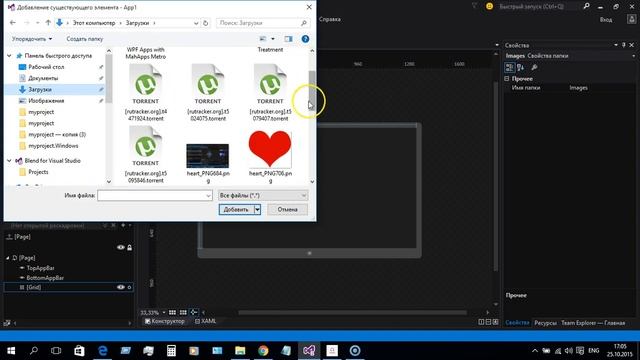Select Загрузки in navigation pane
Image resolution: width=640 pixels, height=360 pixels.
[40, 89]
